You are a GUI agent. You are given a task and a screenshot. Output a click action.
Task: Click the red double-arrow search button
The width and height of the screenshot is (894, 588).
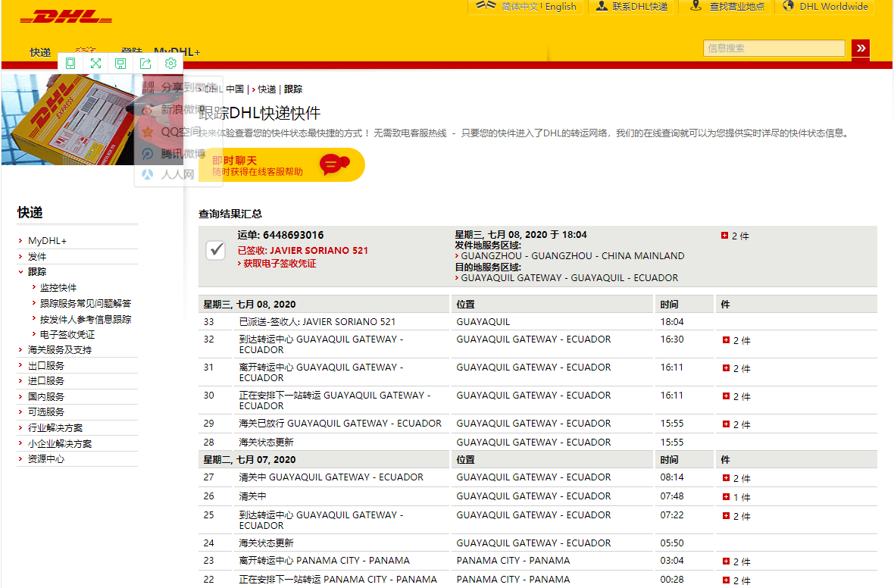coord(861,48)
